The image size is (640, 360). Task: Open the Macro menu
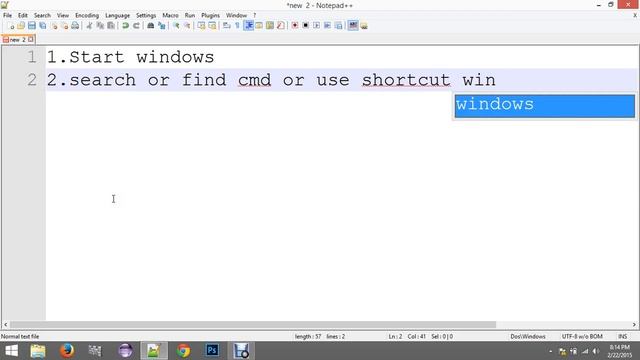(x=170, y=16)
